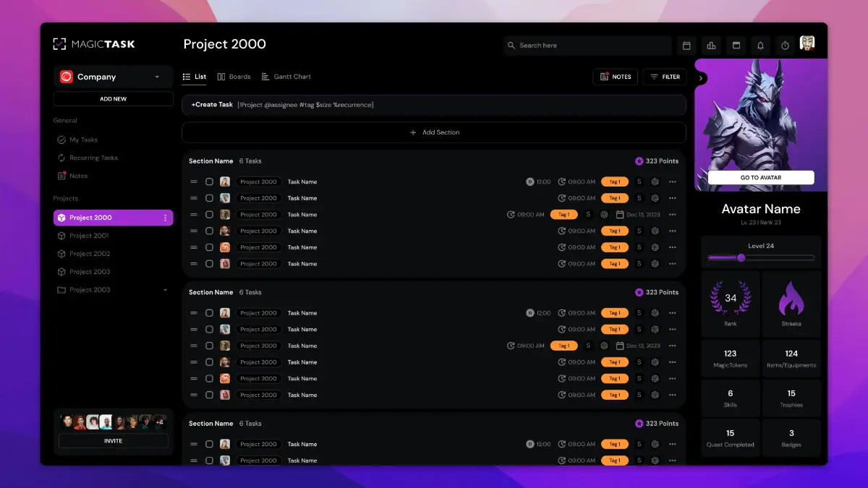Screen dimensions: 868x488
Task: Collapse the avatar panel with chevron arrow
Action: tap(701, 78)
